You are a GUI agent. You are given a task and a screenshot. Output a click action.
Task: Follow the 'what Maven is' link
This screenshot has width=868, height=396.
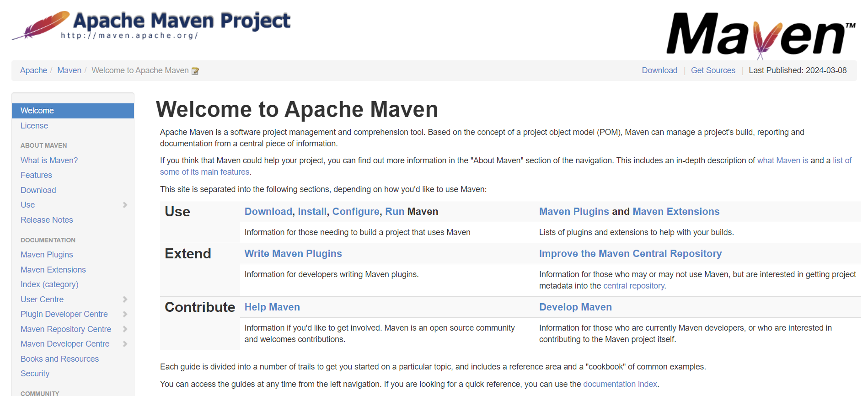pos(782,161)
